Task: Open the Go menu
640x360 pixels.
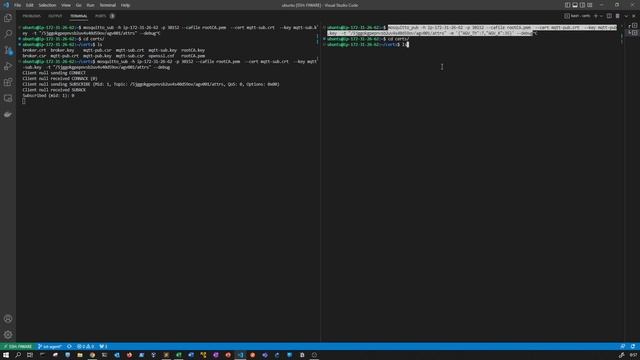Action: (78, 5)
